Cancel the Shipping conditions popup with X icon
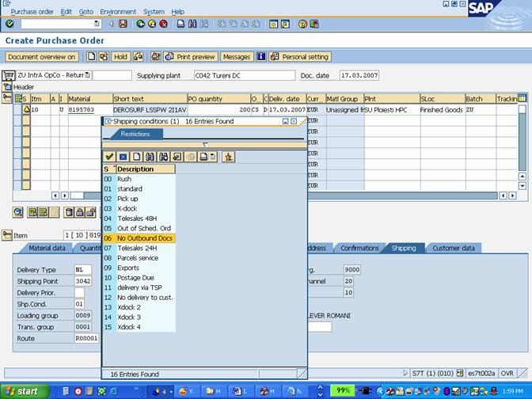Screen dimensions: 532x399 [123, 157]
